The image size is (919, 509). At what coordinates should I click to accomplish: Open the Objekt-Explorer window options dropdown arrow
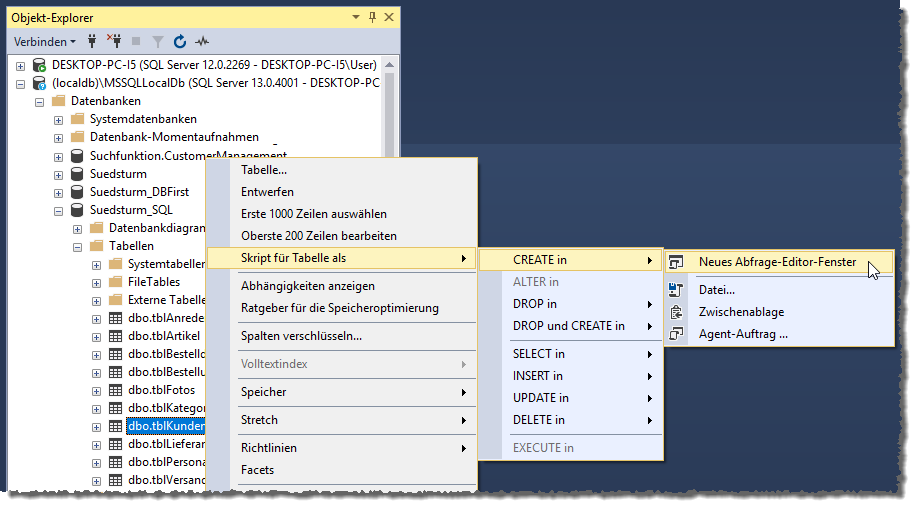[356, 17]
